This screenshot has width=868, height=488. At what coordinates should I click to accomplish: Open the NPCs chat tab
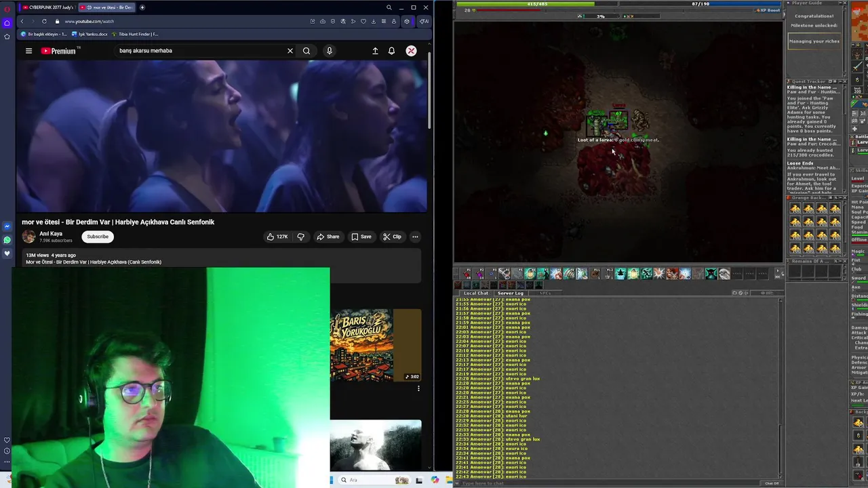545,293
